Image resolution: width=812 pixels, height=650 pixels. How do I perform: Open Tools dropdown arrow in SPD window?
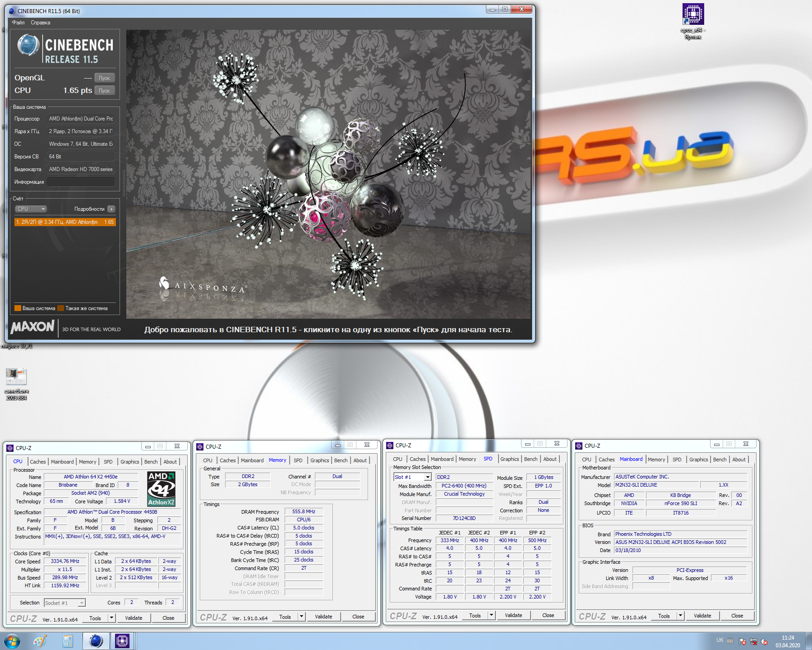(x=492, y=615)
